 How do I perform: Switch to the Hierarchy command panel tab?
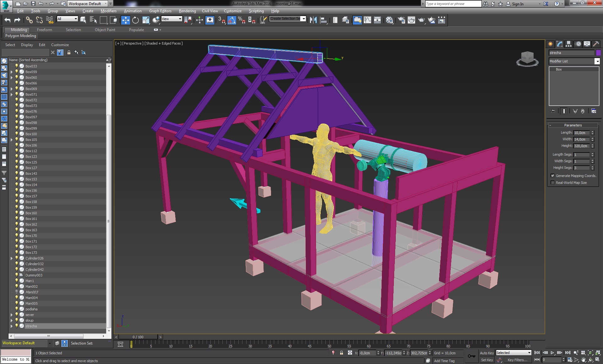(x=569, y=44)
